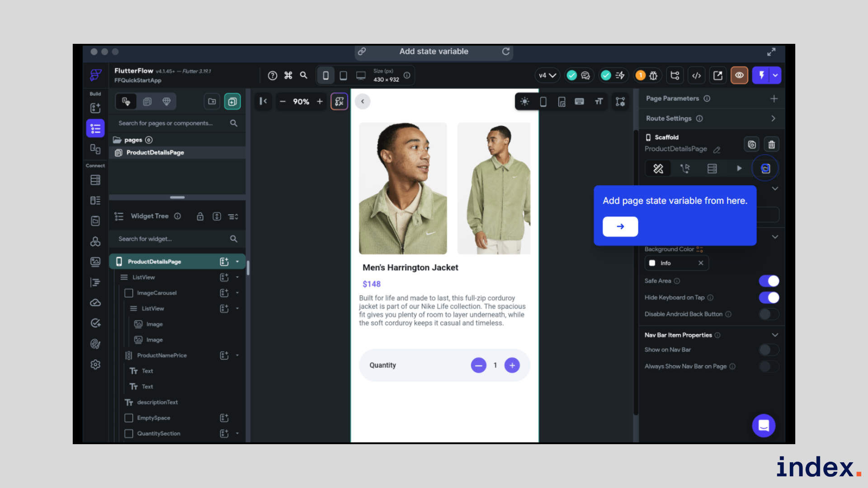Switch to the State Management tab icon
868x488 pixels.
[x=765, y=169]
